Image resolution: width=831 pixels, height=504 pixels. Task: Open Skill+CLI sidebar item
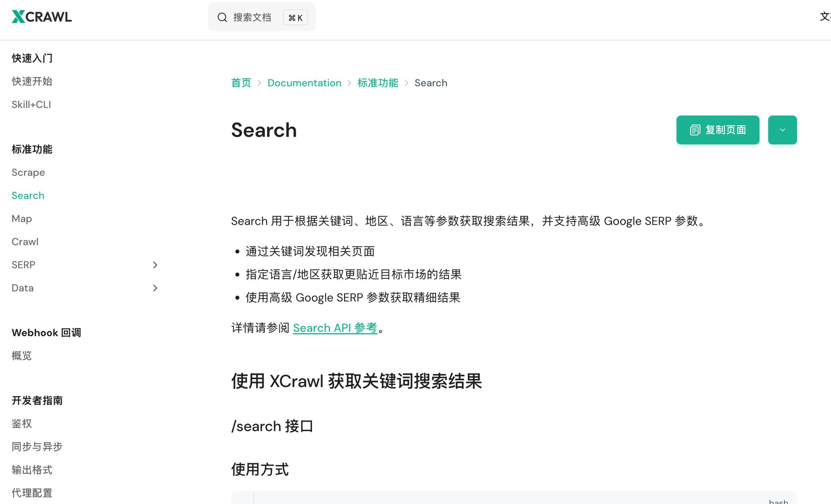[31, 105]
